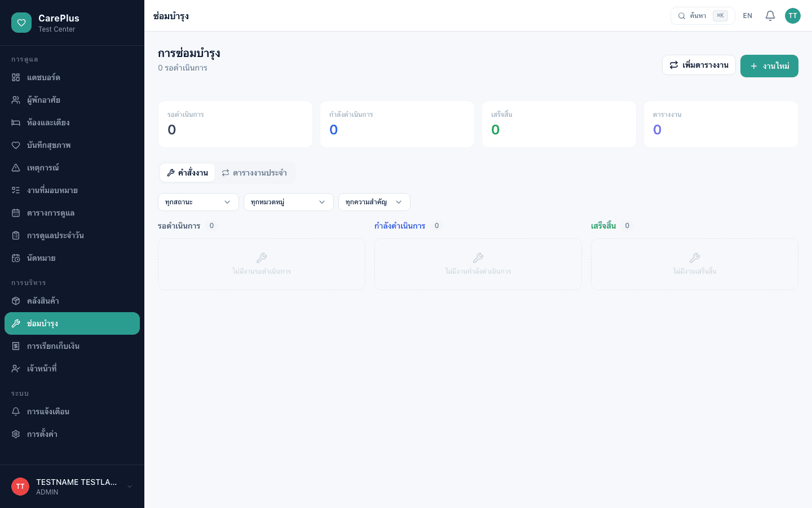This screenshot has width=812, height=508.
Task: Open the ห้องและเตียง bed icon
Action: (x=16, y=122)
